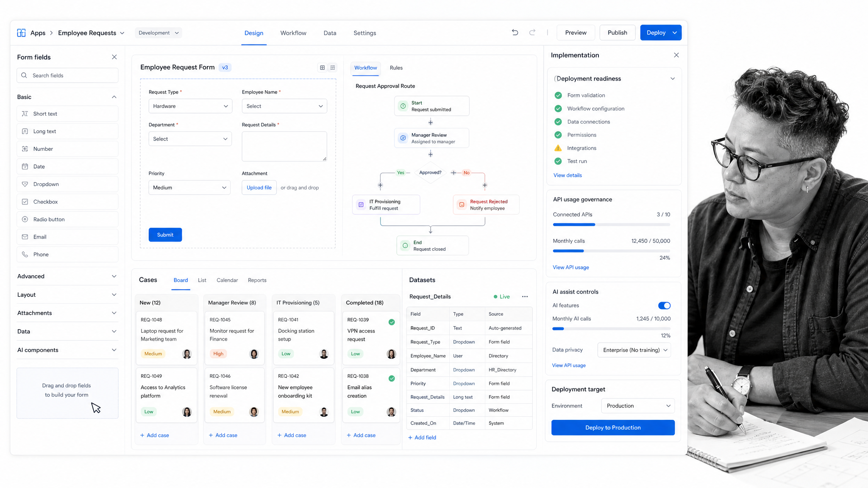Switch to the Data tab
The width and height of the screenshot is (868, 488).
pyautogui.click(x=330, y=33)
